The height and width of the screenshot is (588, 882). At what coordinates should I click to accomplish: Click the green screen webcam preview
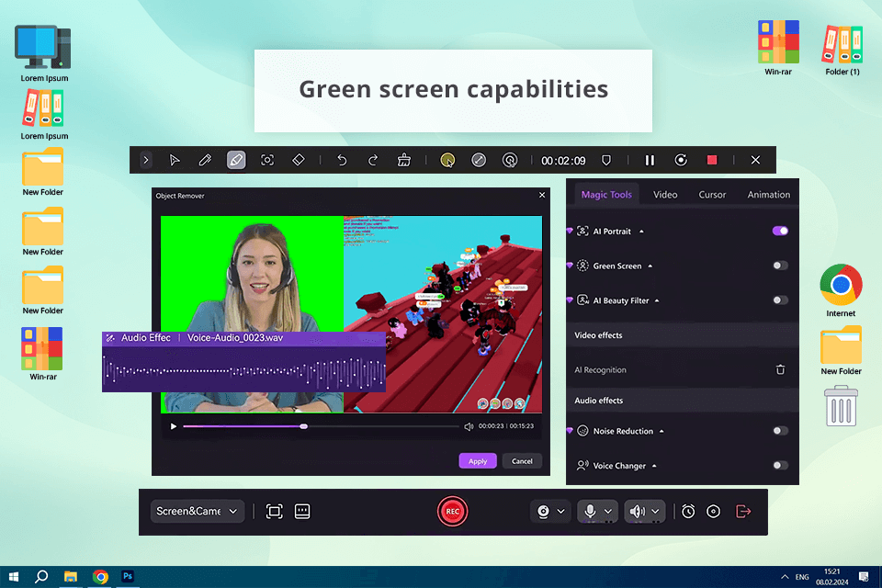coord(252,274)
